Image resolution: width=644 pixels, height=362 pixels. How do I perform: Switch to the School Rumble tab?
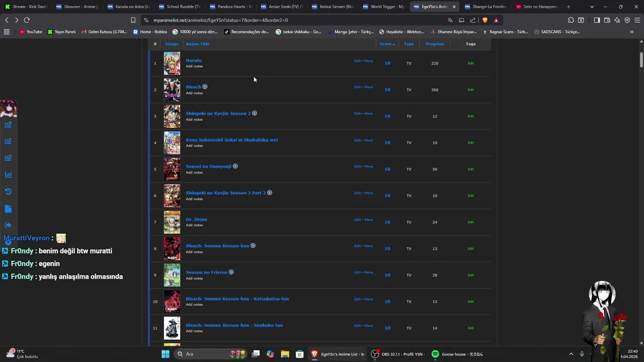(x=179, y=7)
